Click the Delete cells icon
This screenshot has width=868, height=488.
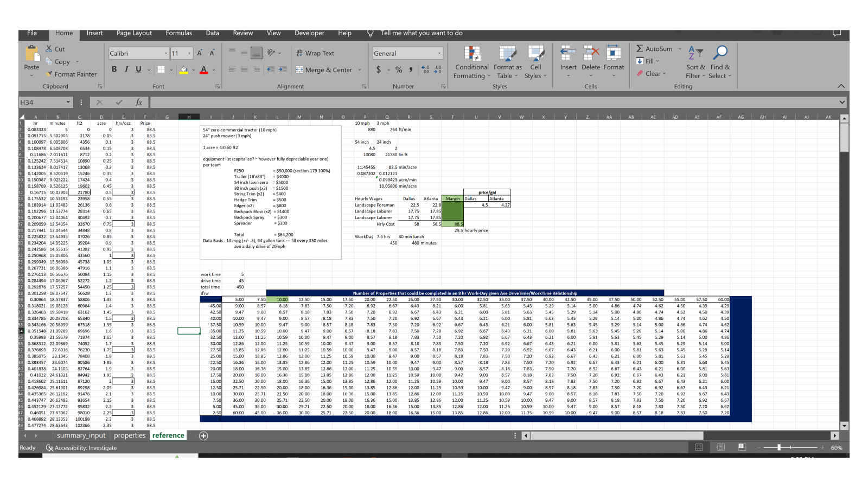591,53
